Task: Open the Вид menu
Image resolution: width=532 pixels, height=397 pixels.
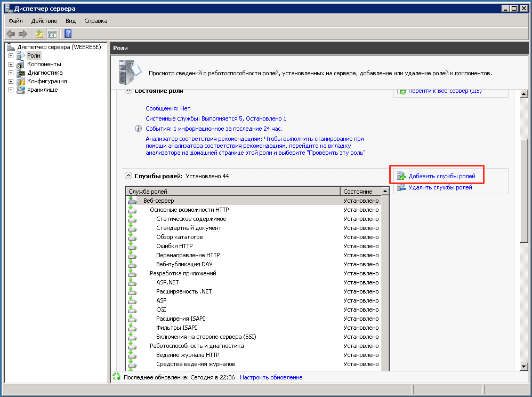Action: tap(70, 21)
